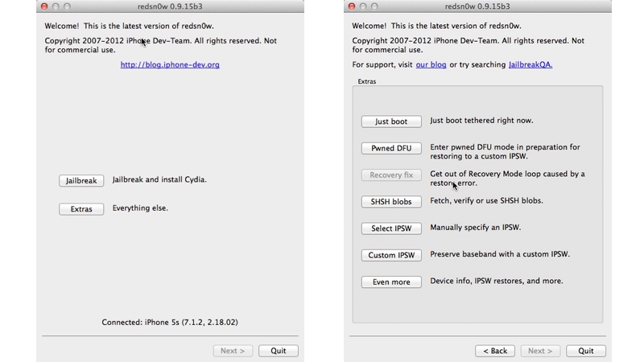Viewport: 644px width, 362px height.
Task: Select Pwned DFU mode
Action: (391, 148)
